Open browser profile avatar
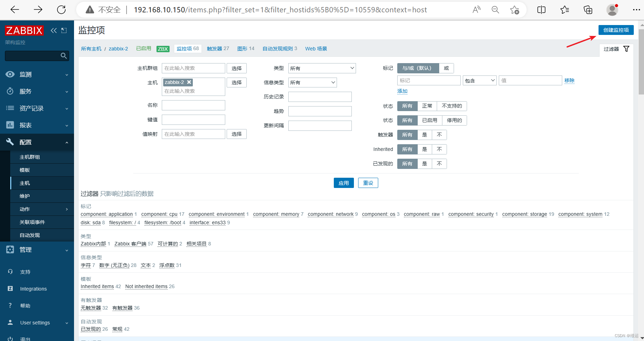The image size is (644, 341). (x=612, y=10)
